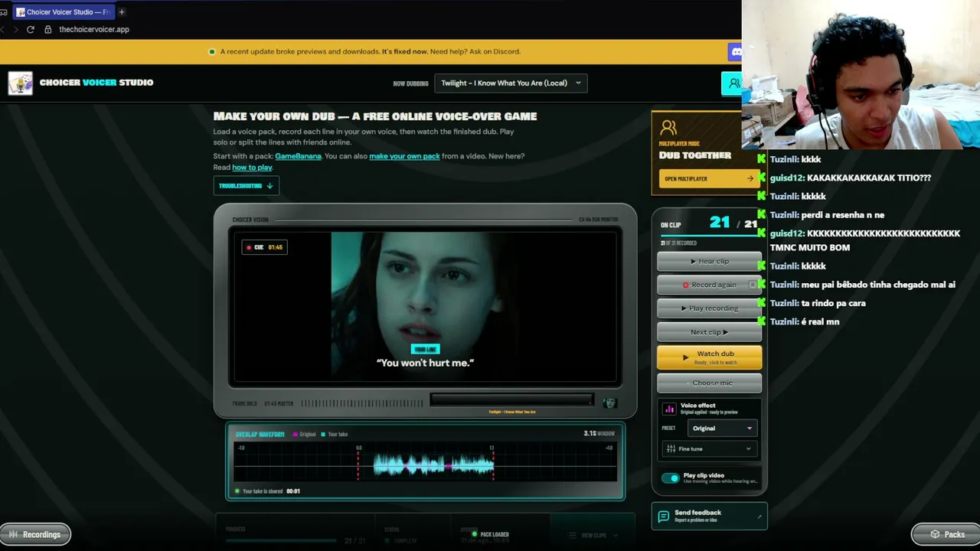The image size is (980, 551).
Task: Open a new browser tab
Action: [x=122, y=12]
